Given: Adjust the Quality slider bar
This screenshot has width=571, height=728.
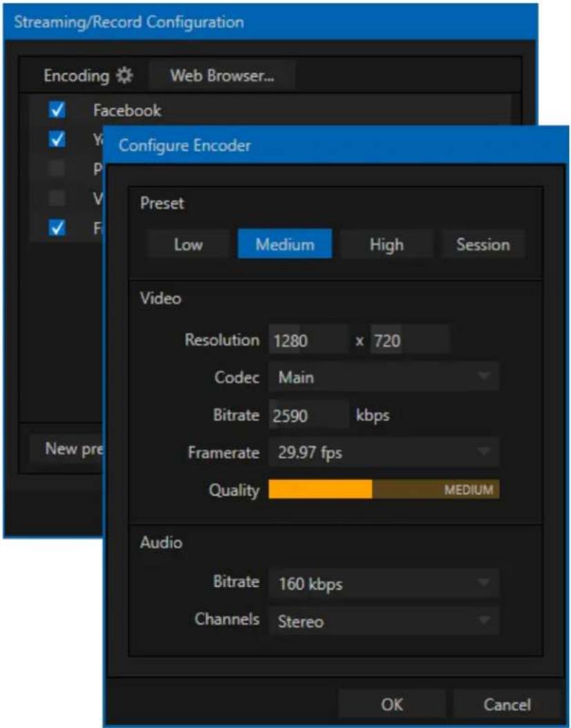Looking at the screenshot, I should pyautogui.click(x=384, y=489).
